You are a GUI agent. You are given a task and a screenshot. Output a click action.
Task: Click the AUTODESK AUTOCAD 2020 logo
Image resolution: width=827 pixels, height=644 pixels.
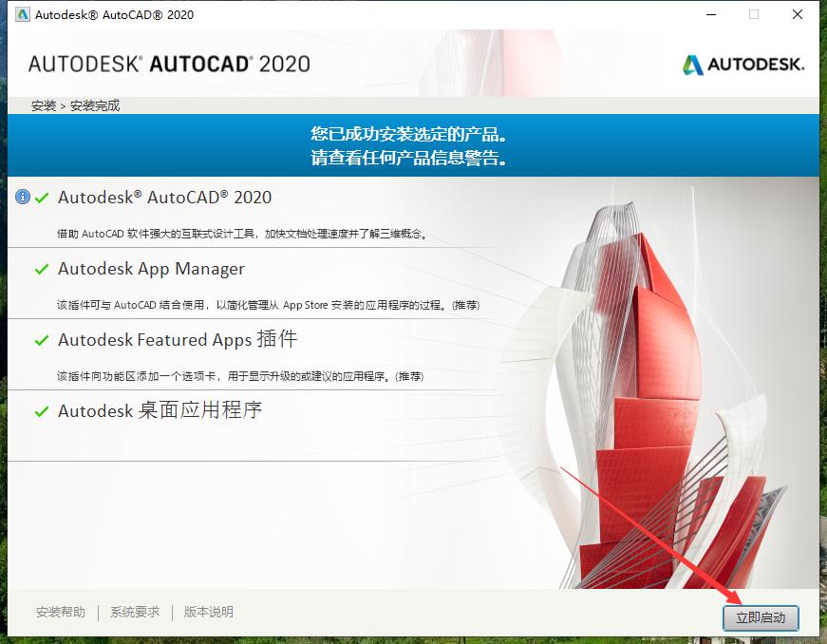pos(171,64)
